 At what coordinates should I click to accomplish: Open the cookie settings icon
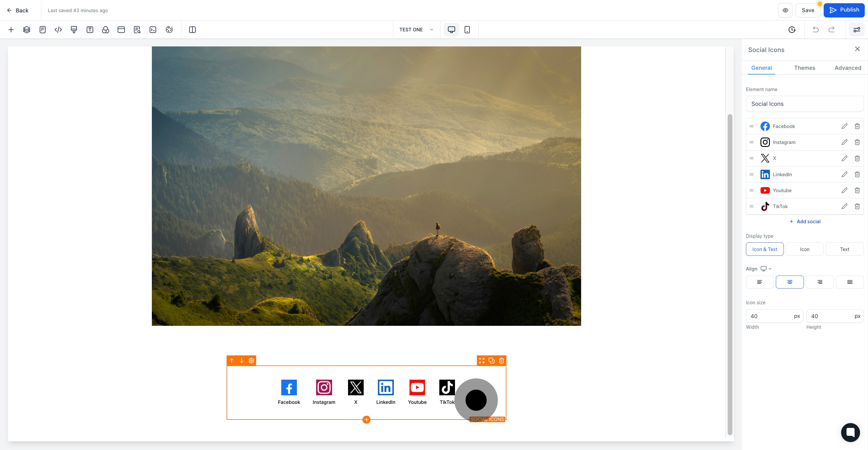pyautogui.click(x=169, y=30)
